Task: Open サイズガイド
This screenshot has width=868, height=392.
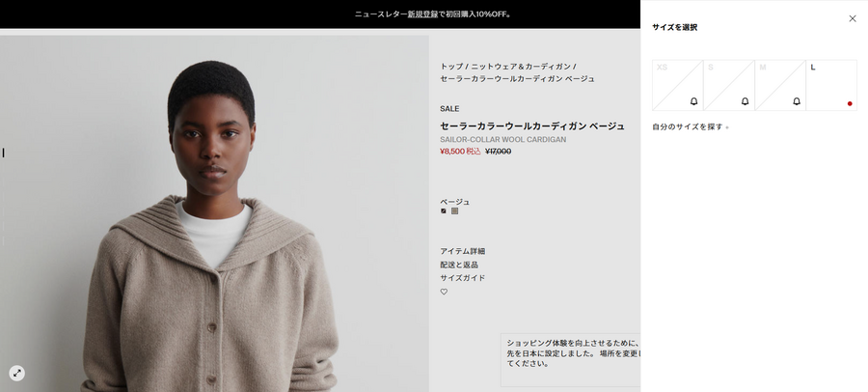Action: click(462, 278)
